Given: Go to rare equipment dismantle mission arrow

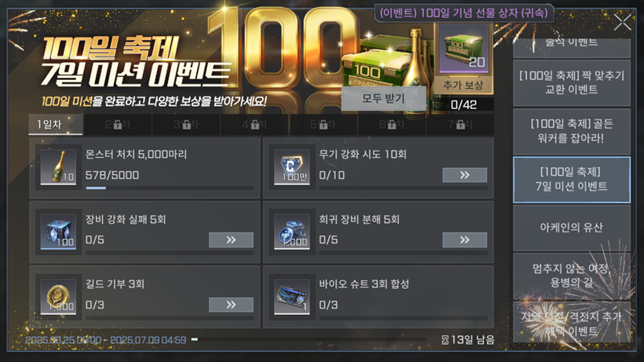Looking at the screenshot, I should click(464, 240).
